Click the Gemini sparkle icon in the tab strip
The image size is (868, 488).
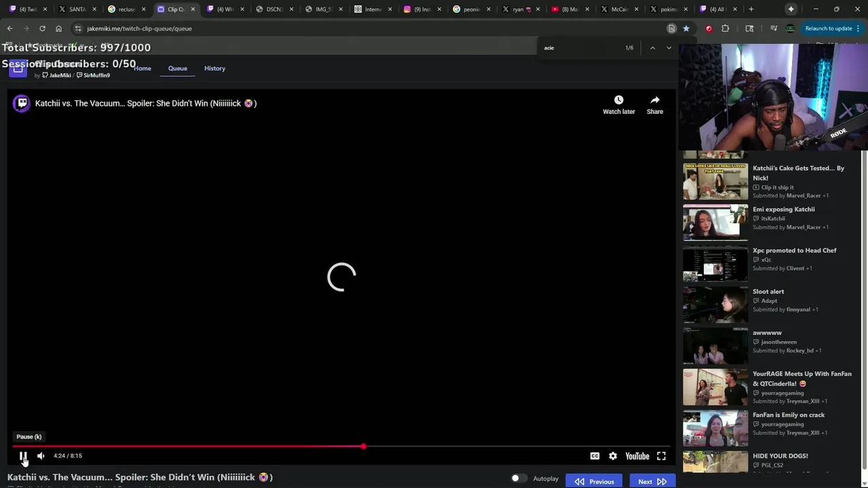791,9
